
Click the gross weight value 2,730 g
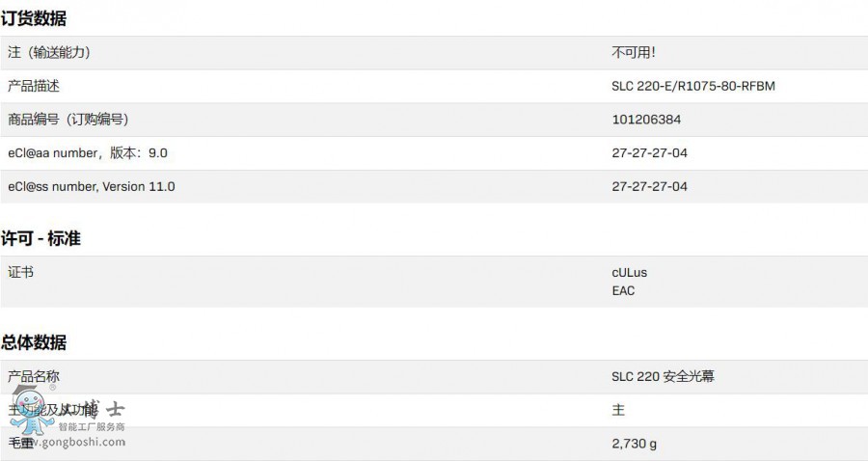[637, 444]
